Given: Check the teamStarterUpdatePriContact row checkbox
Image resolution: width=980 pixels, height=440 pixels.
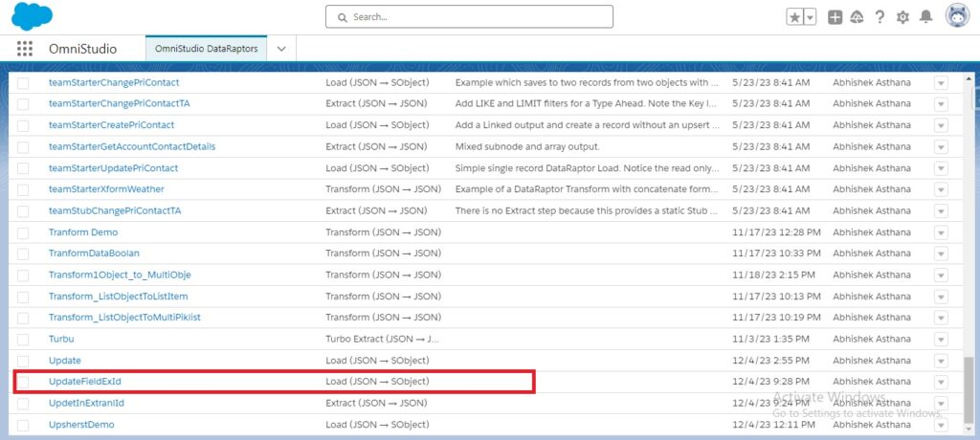Looking at the screenshot, I should pos(23,168).
